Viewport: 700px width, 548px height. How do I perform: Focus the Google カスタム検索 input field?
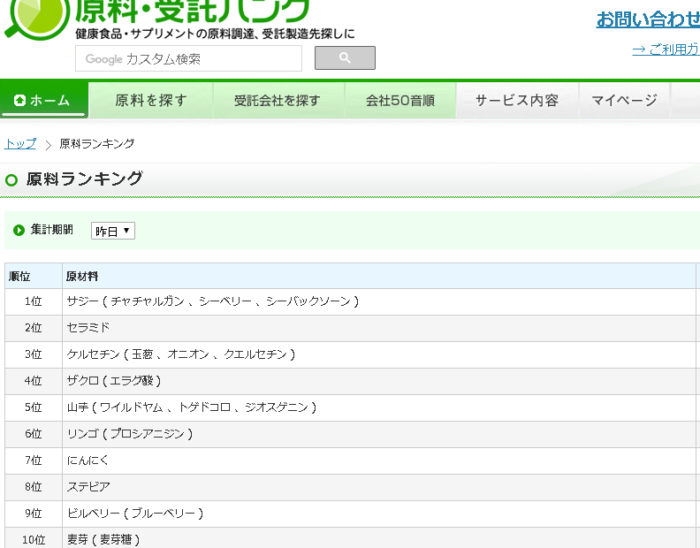(x=189, y=59)
